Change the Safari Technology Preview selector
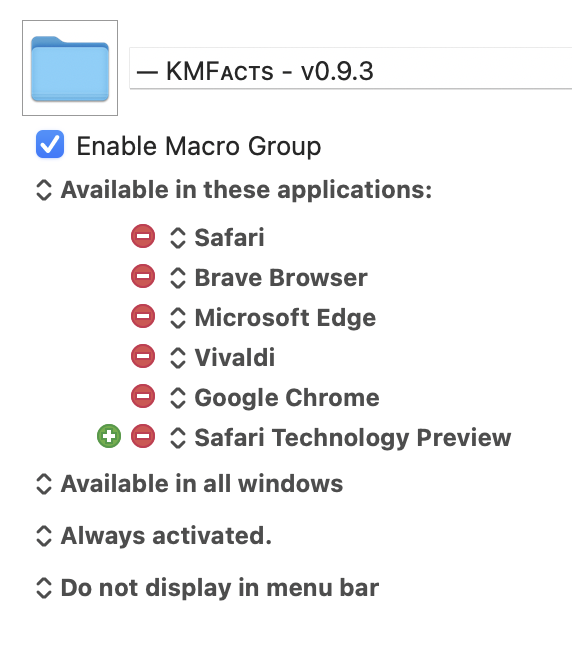This screenshot has height=660, width=572. click(341, 437)
